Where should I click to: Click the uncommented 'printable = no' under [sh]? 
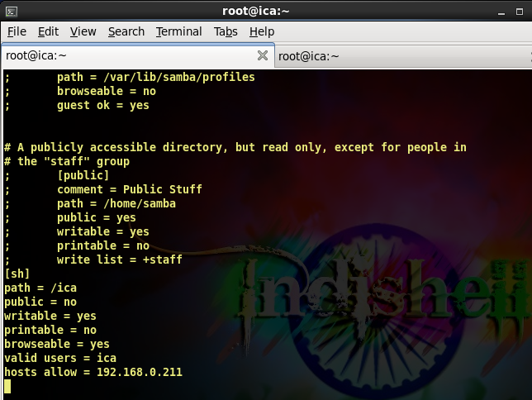point(50,330)
